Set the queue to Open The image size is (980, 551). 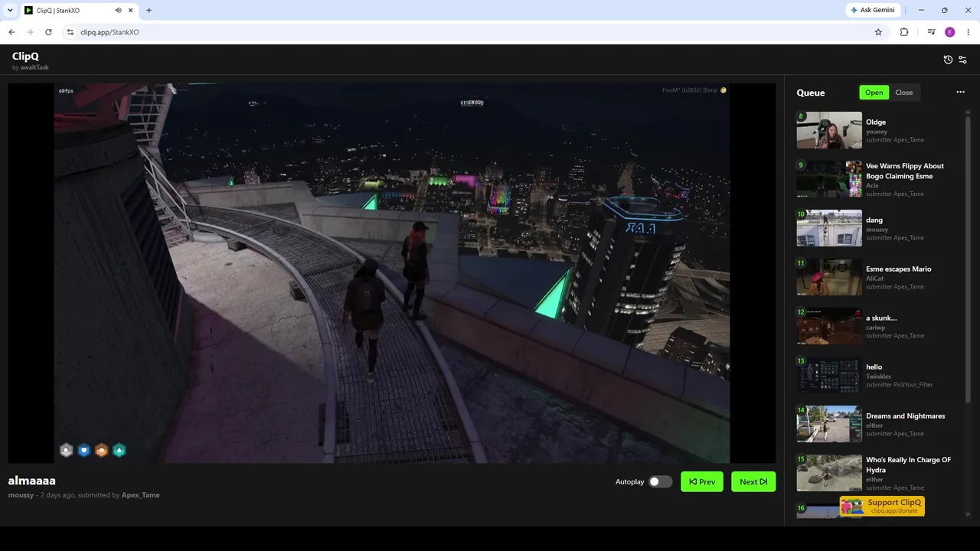(874, 93)
